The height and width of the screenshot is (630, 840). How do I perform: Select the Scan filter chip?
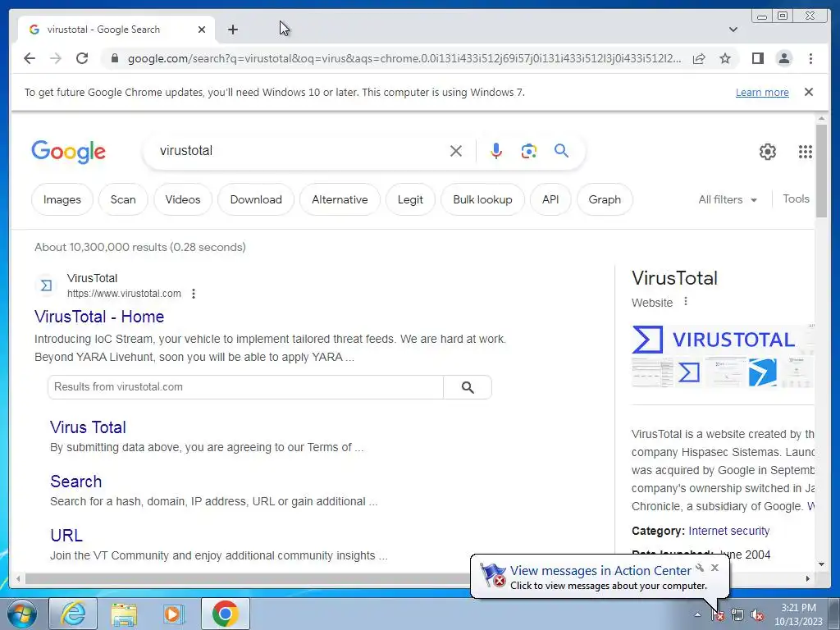tap(123, 199)
